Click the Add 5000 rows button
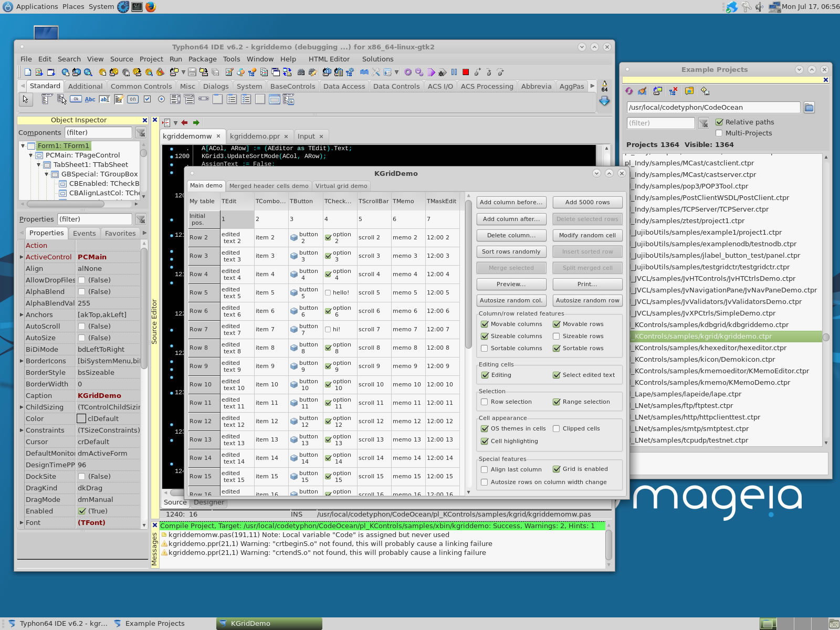Viewport: 840px width, 630px height. pos(587,203)
